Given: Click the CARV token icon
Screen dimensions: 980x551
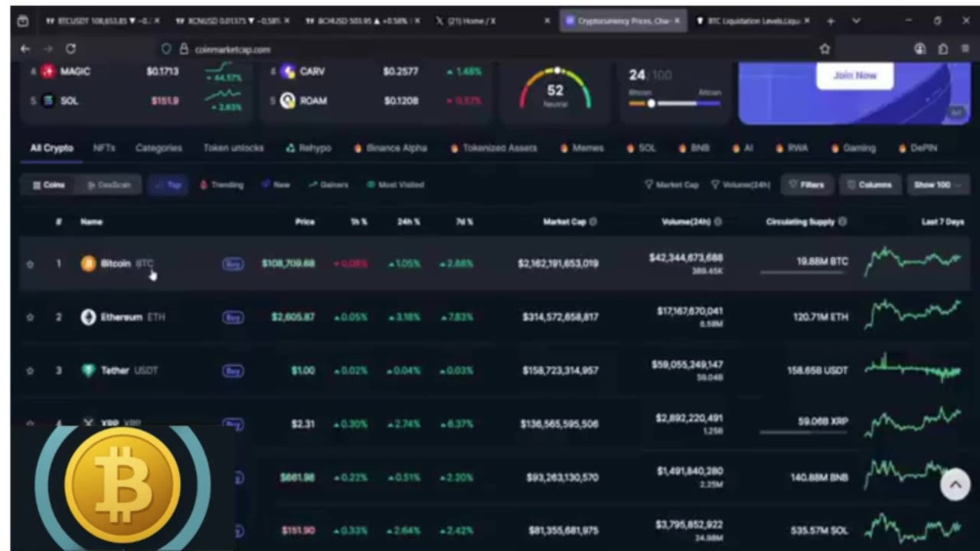Looking at the screenshot, I should click(288, 71).
